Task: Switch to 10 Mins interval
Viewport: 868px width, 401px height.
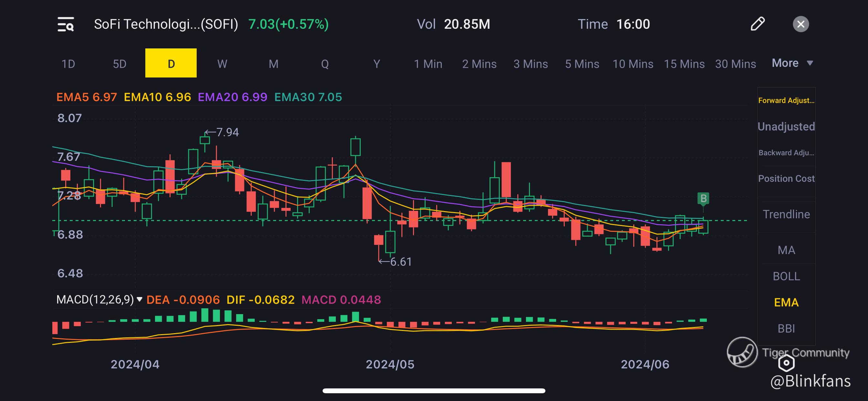Action: click(633, 64)
